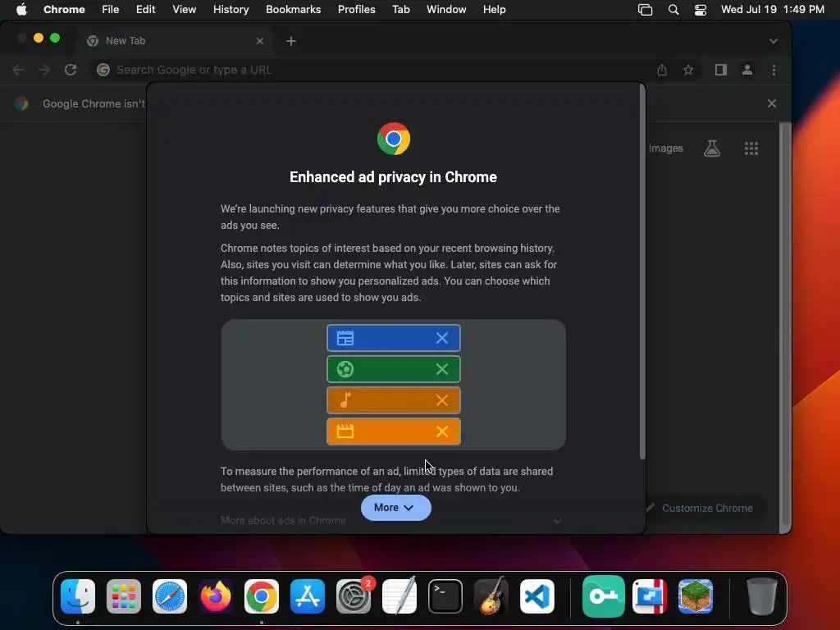Viewport: 840px width, 630px height.
Task: Open a new tab with plus button
Action: [x=291, y=41]
